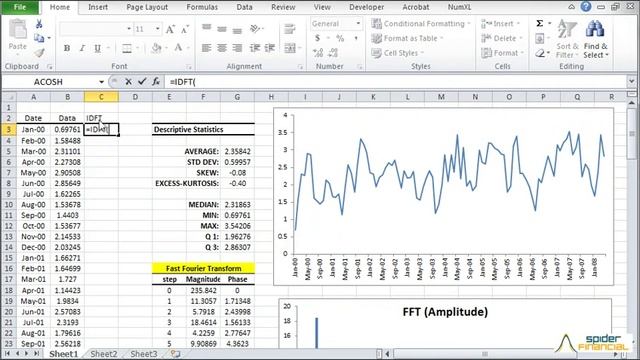Click Decrease Indent icon
Screen dimensions: 640x360
tap(255, 48)
